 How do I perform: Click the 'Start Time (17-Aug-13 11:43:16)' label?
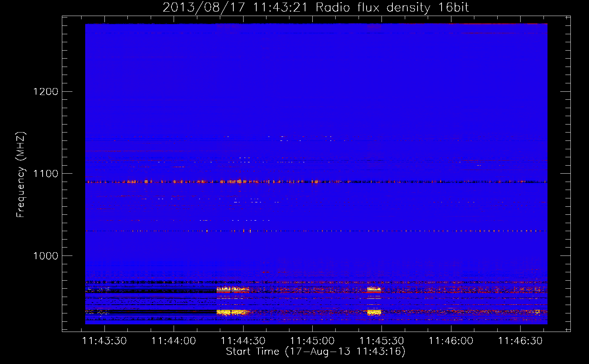pyautogui.click(x=316, y=352)
